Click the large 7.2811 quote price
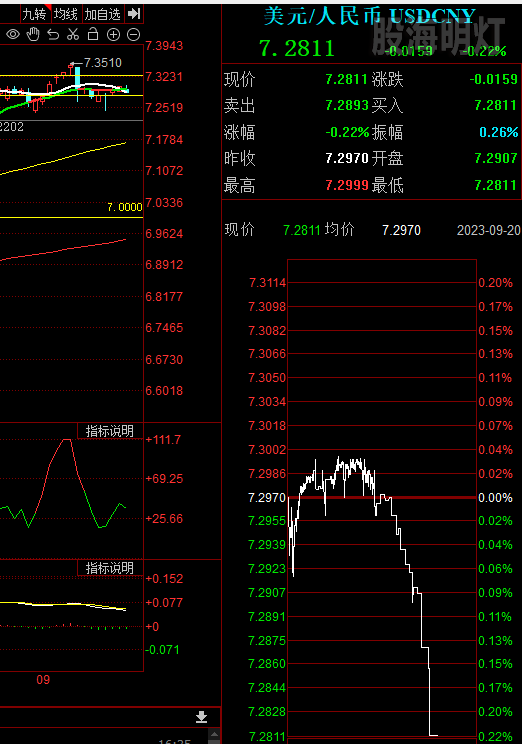 pos(297,48)
